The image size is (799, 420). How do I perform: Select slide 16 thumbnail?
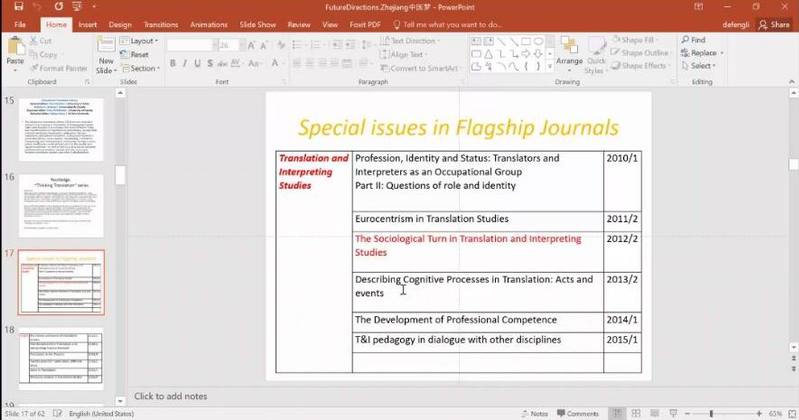coord(61,206)
